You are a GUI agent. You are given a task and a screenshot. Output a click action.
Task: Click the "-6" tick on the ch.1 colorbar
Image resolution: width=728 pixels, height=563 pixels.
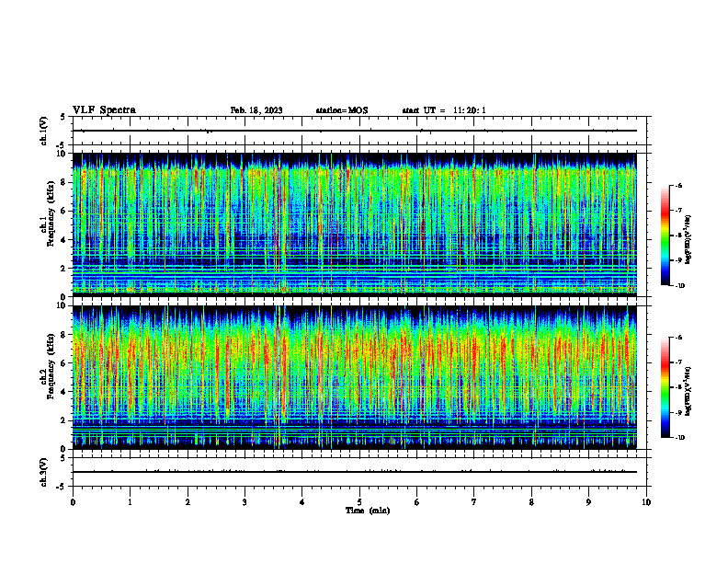[x=678, y=185]
